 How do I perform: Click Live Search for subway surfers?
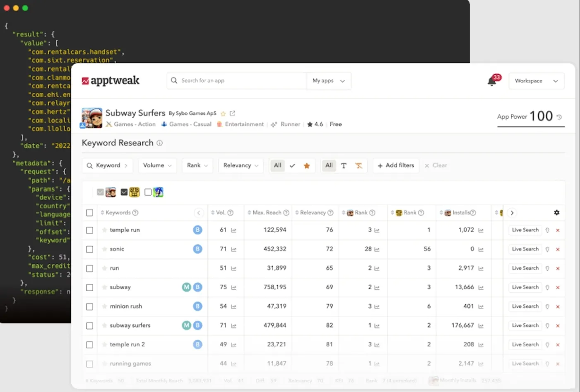[525, 325]
